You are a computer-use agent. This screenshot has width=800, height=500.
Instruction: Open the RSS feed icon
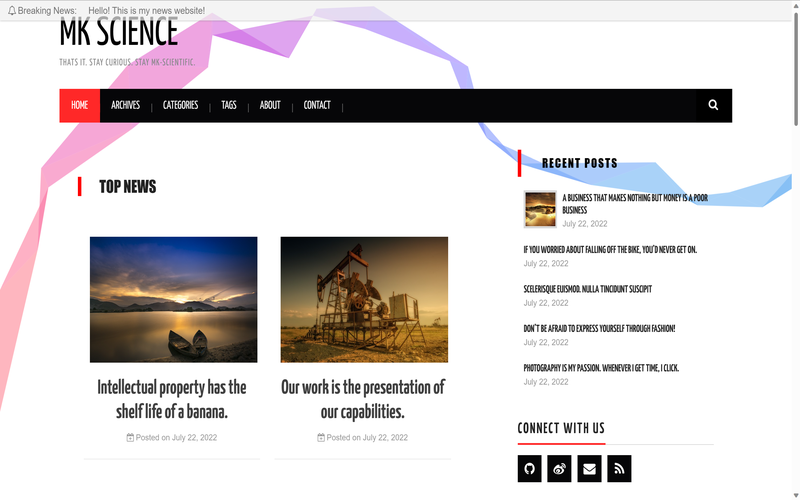coord(619,468)
